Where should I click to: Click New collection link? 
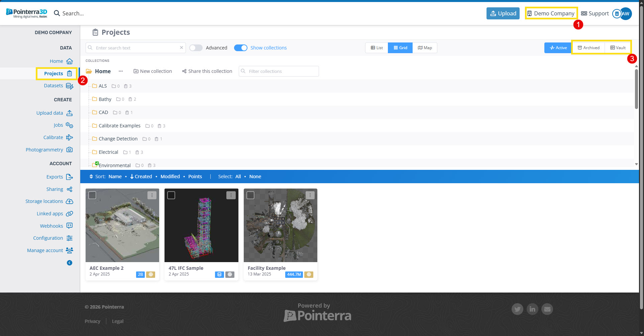152,71
